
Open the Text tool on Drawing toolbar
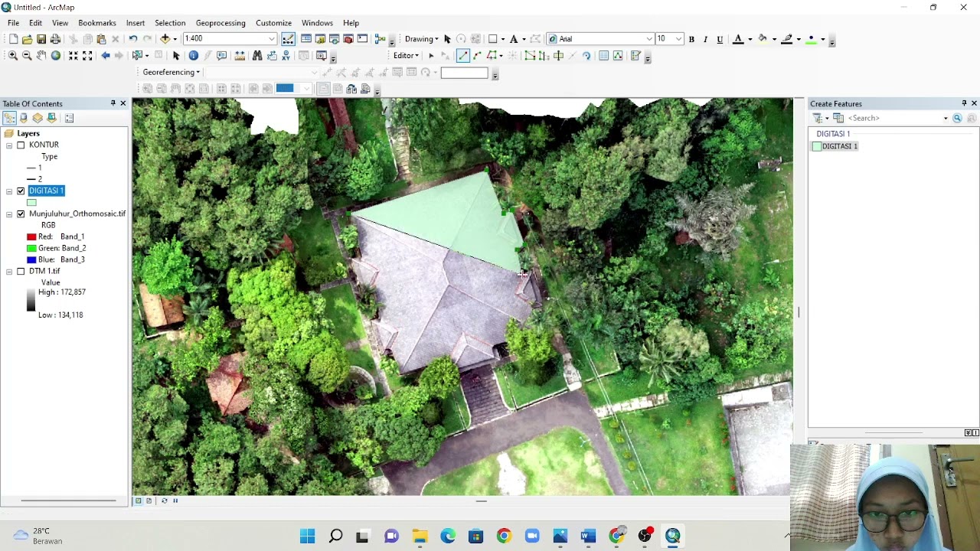click(x=514, y=39)
